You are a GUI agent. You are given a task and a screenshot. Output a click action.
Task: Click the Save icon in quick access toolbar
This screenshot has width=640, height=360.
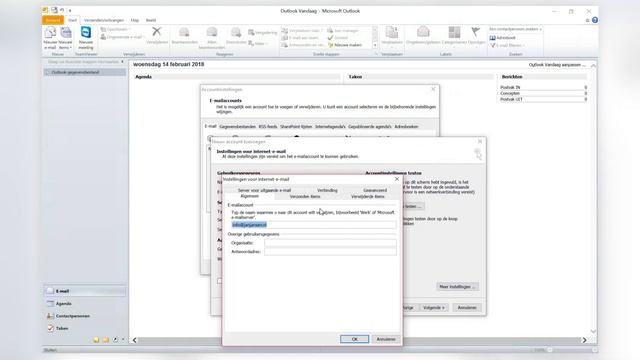tap(54, 10)
